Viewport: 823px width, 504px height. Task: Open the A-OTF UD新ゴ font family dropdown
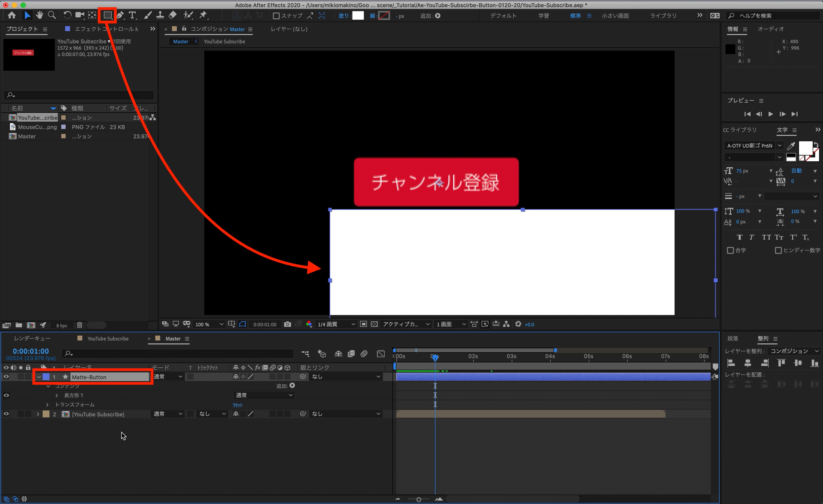pyautogui.click(x=779, y=146)
